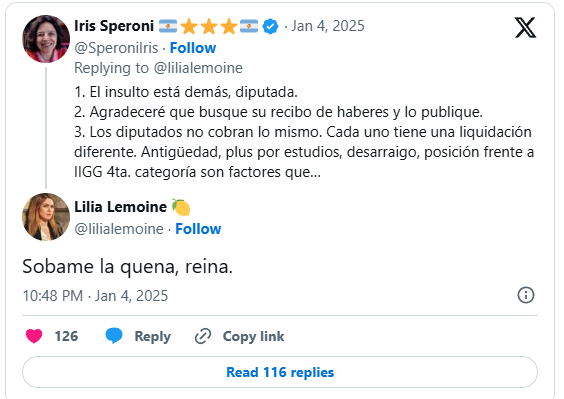This screenshot has width=564, height=399.
Task: Follow the @lilialemoine account
Action: [198, 229]
